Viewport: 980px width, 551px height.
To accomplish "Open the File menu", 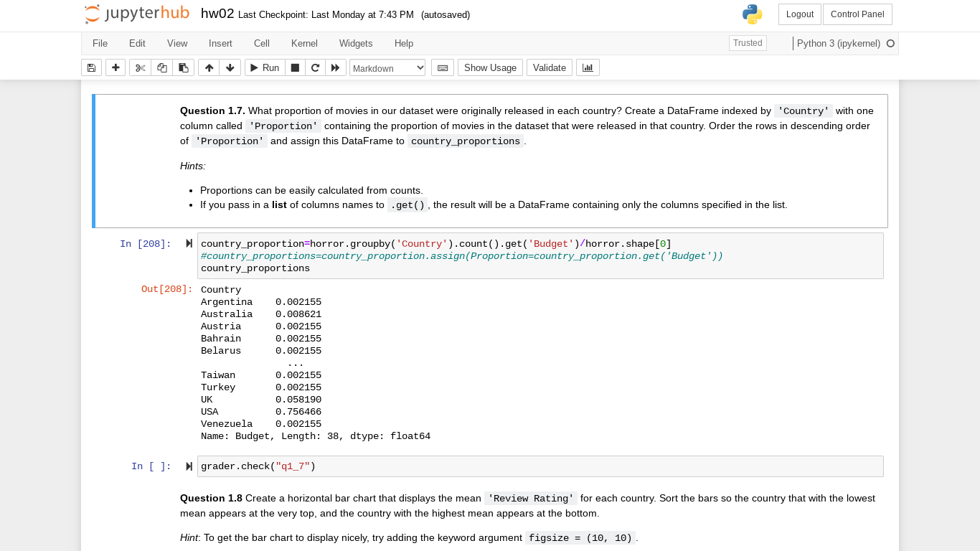I will (x=100, y=43).
